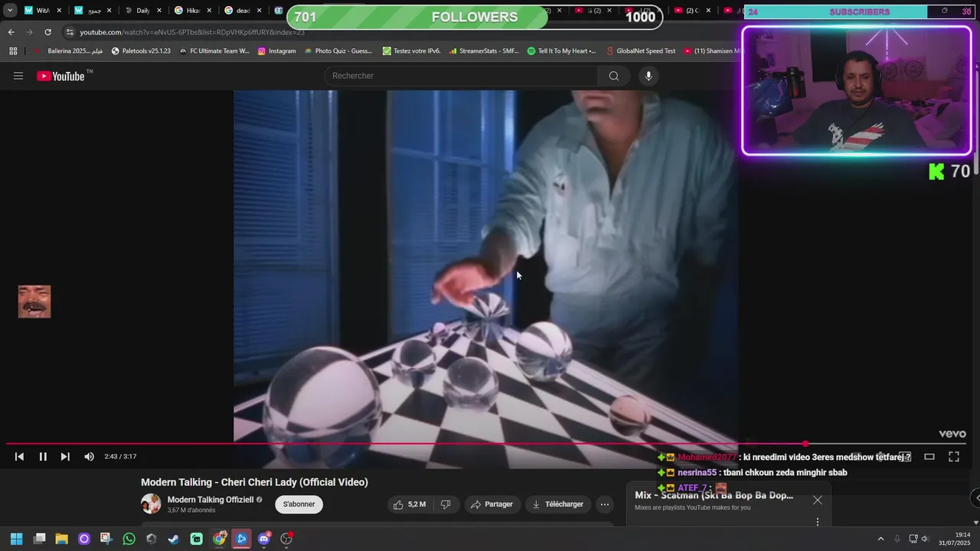Click the Partager share button
The width and height of the screenshot is (980, 551).
tap(492, 504)
